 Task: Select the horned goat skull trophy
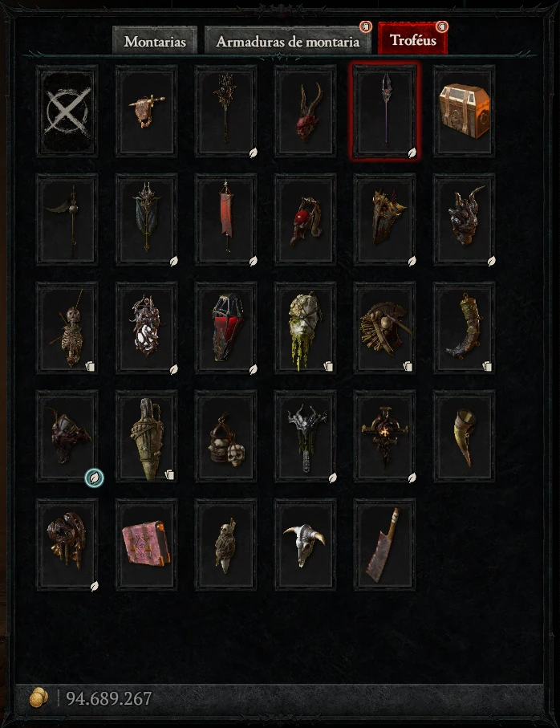[306, 544]
